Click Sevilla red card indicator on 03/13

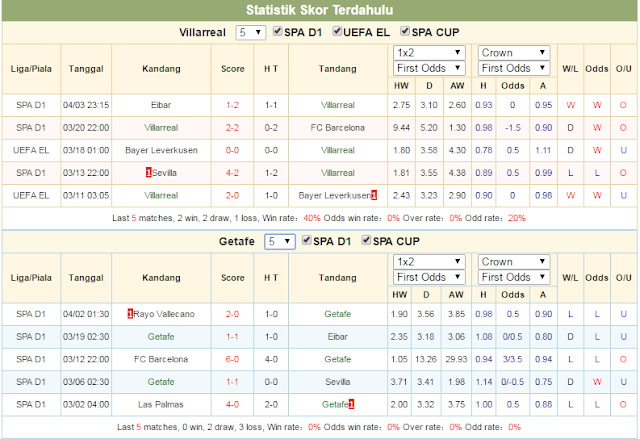[149, 173]
